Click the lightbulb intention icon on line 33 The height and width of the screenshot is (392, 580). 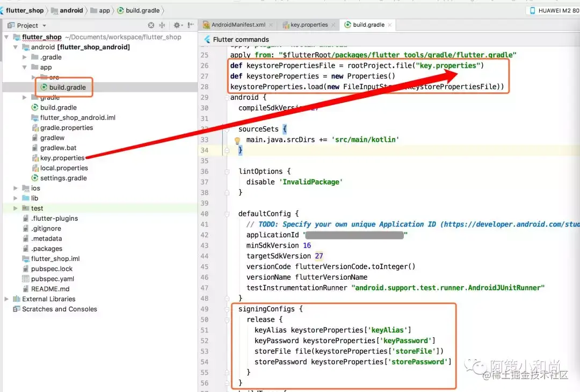pos(237,140)
